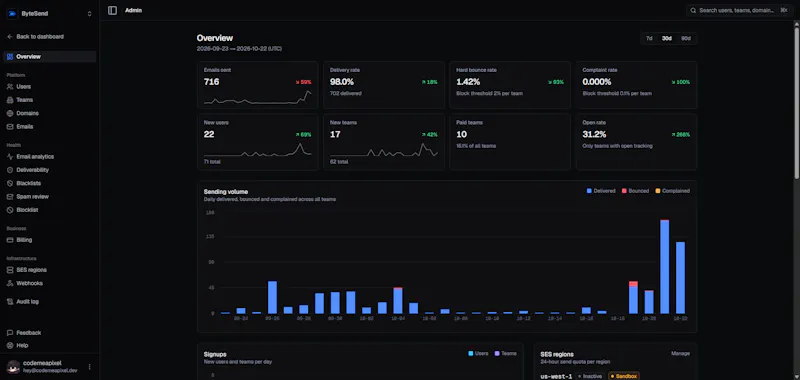The height and width of the screenshot is (380, 800).
Task: Click the New teams count 17
Action: coord(335,134)
